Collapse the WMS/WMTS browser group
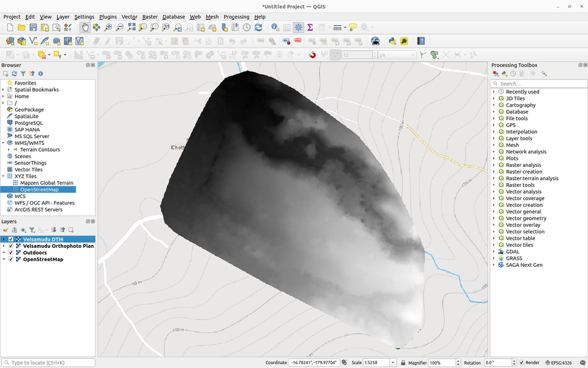The image size is (588, 368). point(4,143)
